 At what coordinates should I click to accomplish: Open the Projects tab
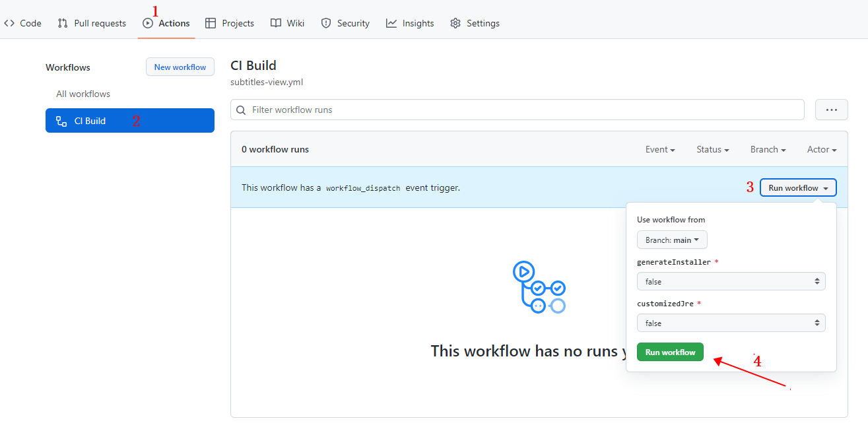coord(229,23)
